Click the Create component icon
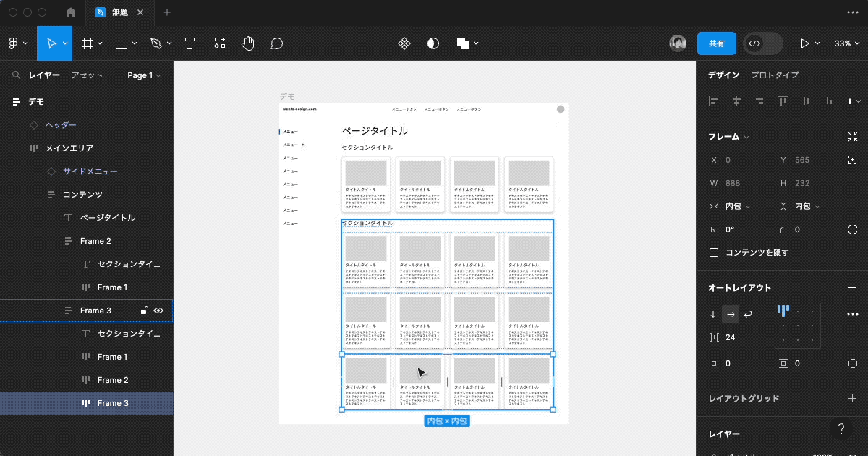The height and width of the screenshot is (456, 868). click(x=404, y=43)
